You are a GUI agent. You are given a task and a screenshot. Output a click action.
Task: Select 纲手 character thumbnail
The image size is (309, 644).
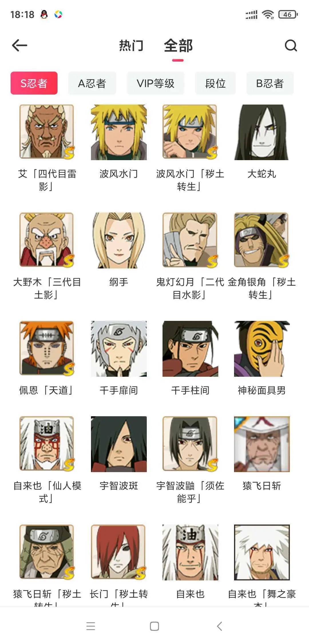tap(119, 240)
